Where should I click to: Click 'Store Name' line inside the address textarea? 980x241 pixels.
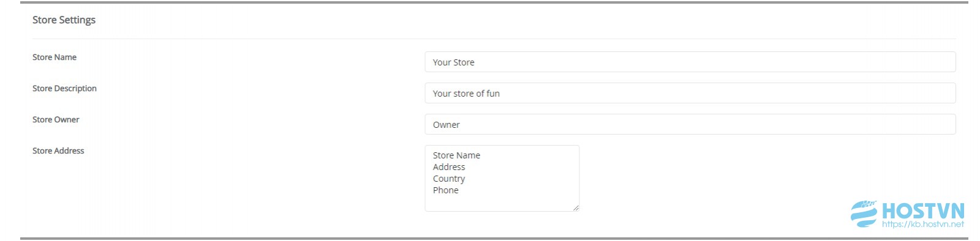(x=456, y=155)
